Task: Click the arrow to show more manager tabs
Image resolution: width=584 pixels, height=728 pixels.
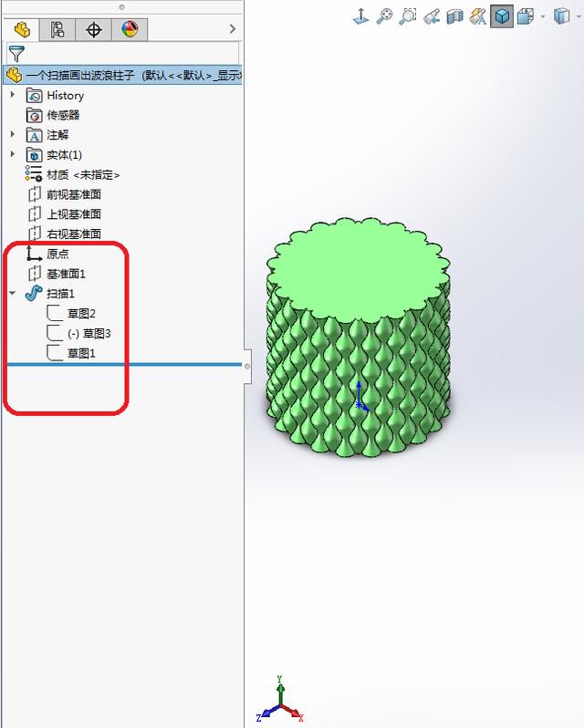Action: click(x=233, y=29)
